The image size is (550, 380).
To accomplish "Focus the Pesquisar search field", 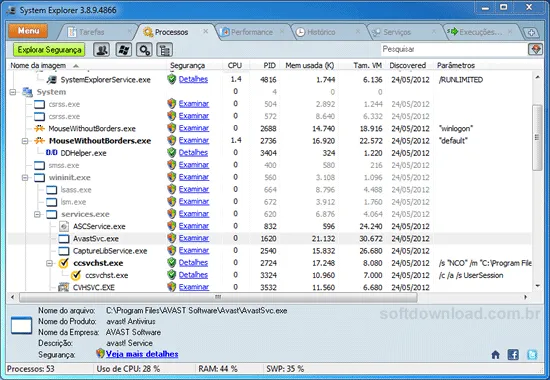I will pyautogui.click(x=454, y=49).
